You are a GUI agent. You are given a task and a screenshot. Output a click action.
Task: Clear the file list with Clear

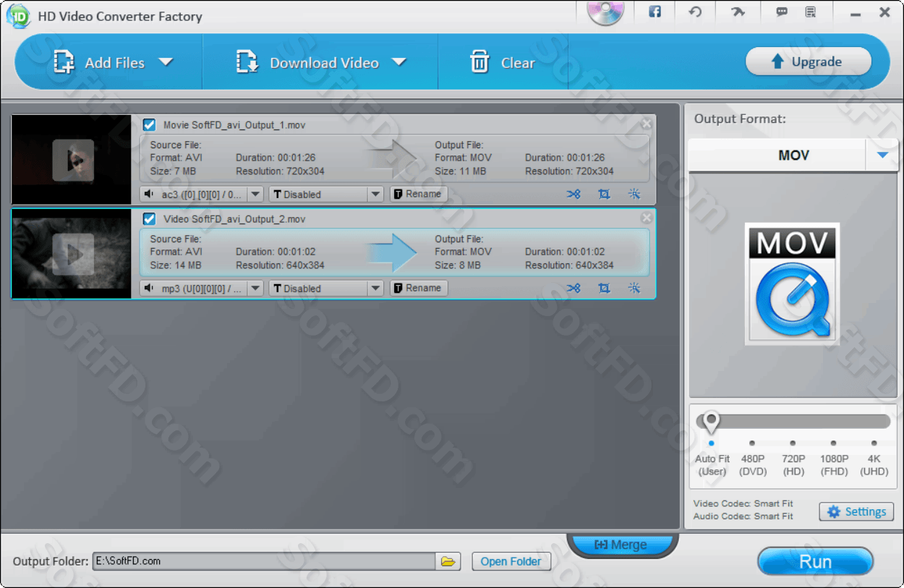pyautogui.click(x=503, y=63)
